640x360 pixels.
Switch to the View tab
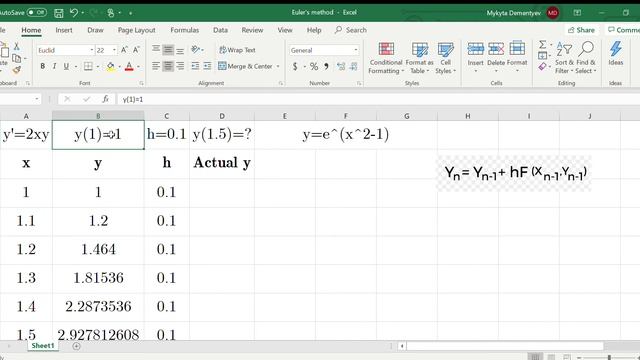point(285,30)
